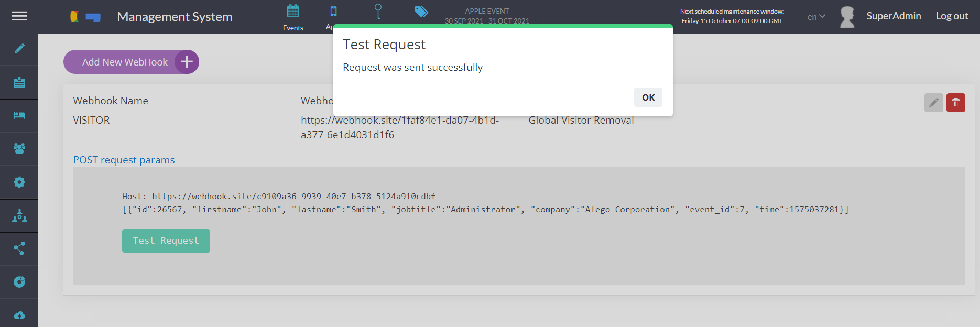Open the pie chart reports icon
Screen dimensions: 980x327
click(19, 282)
